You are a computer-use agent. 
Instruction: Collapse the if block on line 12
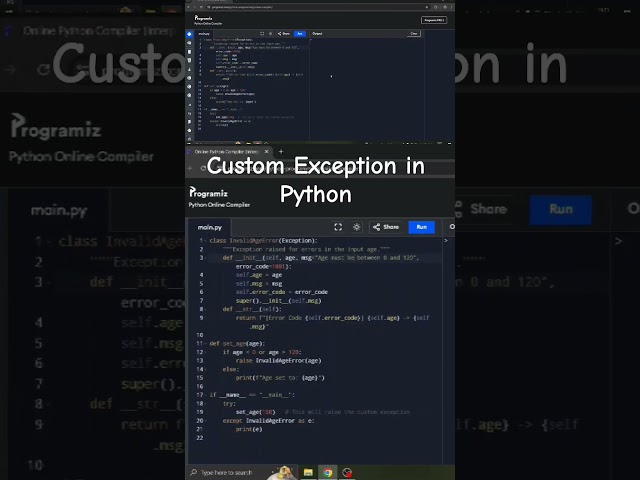point(206,352)
